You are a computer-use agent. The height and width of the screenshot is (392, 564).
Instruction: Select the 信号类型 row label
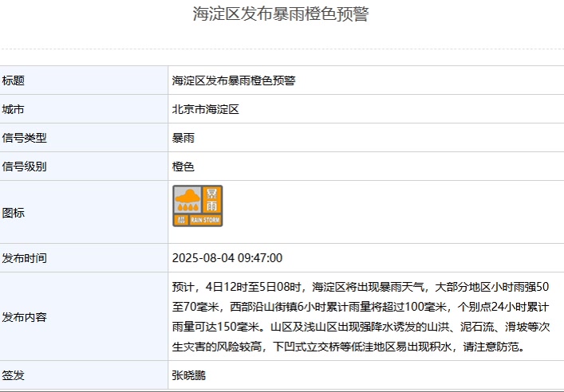tap(25, 138)
